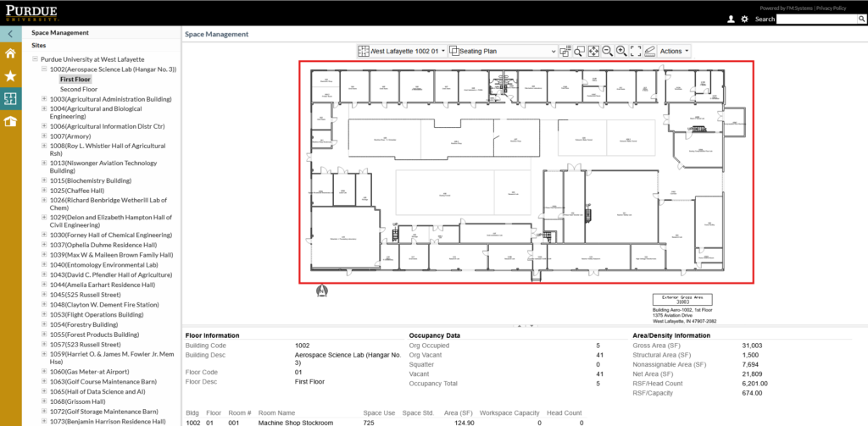868x426 pixels.
Task: Expand 1025 Chaffee Hall node
Action: [x=44, y=191]
